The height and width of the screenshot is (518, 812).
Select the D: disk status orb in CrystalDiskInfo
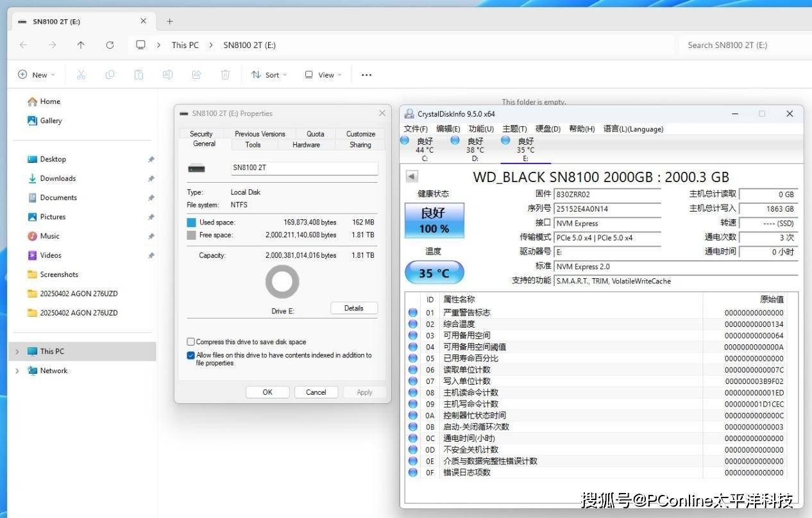pyautogui.click(x=455, y=140)
